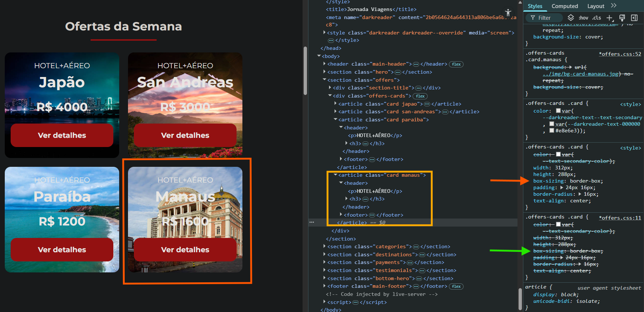
Task: Expand the header main-header node
Action: pyautogui.click(x=325, y=64)
